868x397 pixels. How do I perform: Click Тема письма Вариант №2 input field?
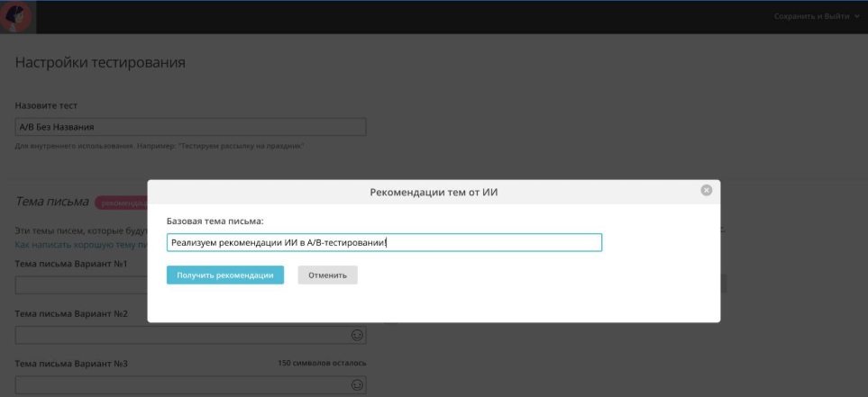(190, 335)
